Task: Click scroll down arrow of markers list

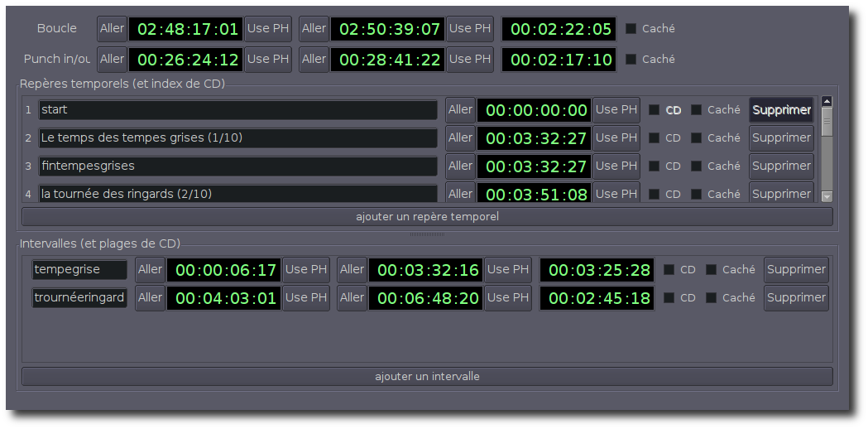Action: click(x=827, y=196)
